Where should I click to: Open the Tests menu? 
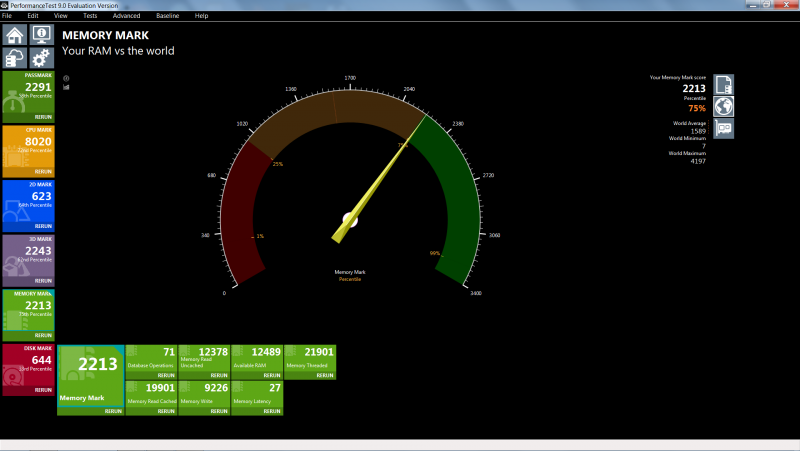point(90,16)
